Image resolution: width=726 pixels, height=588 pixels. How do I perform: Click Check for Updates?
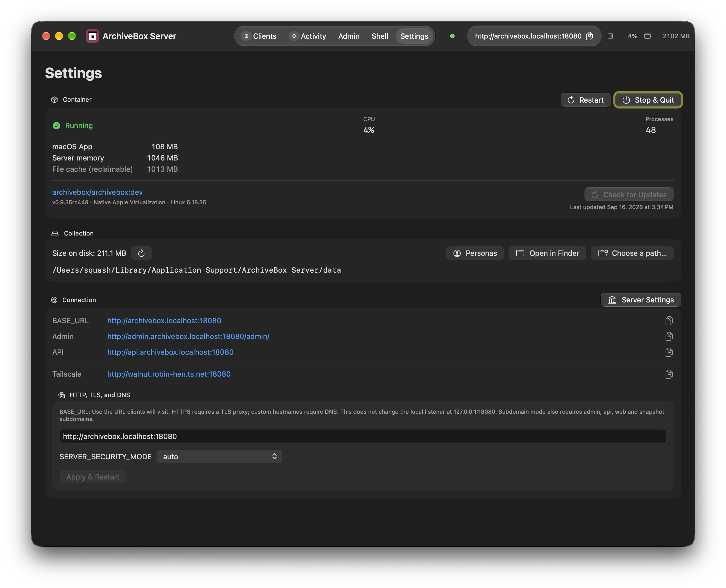click(629, 195)
